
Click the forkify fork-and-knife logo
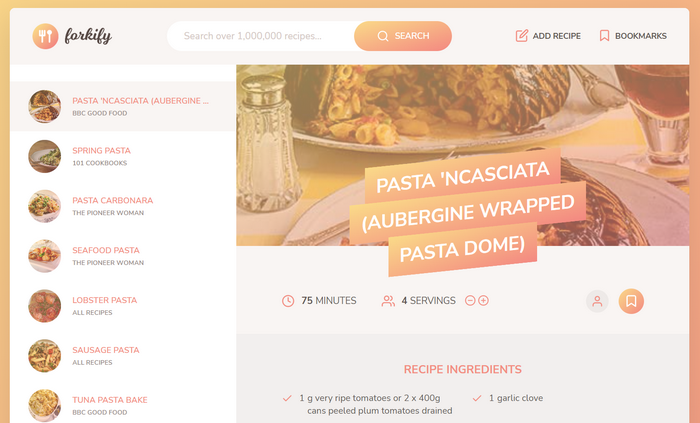46,36
